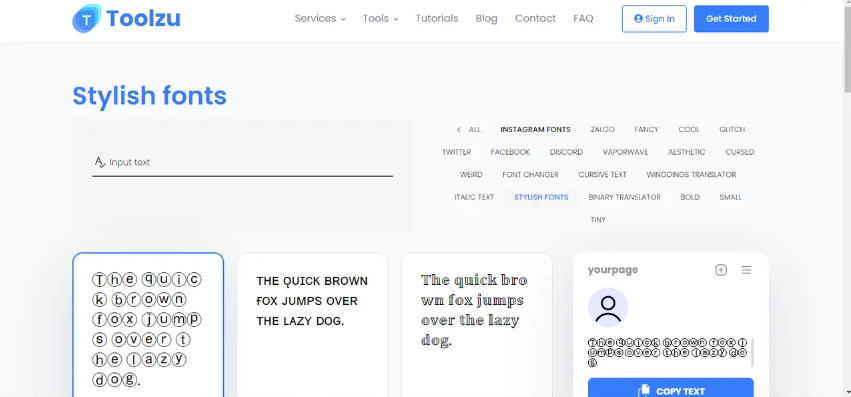Choose the CURSED font category

[740, 152]
